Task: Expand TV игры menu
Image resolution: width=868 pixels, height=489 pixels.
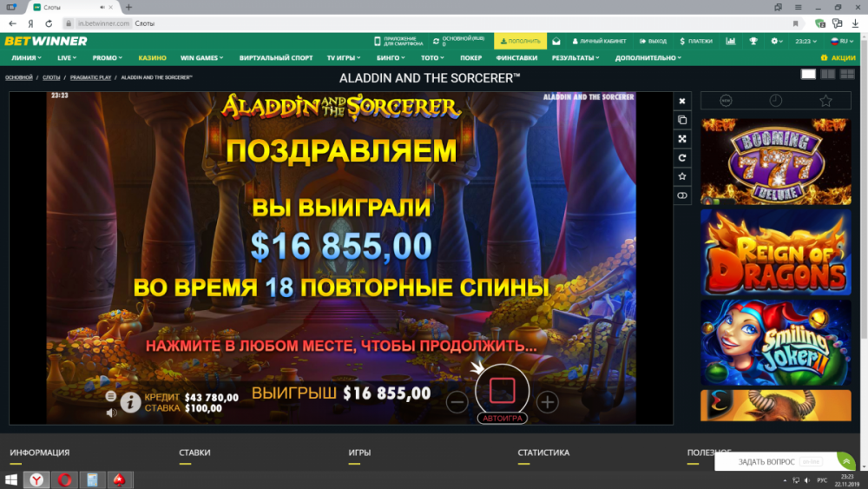Action: pos(343,57)
